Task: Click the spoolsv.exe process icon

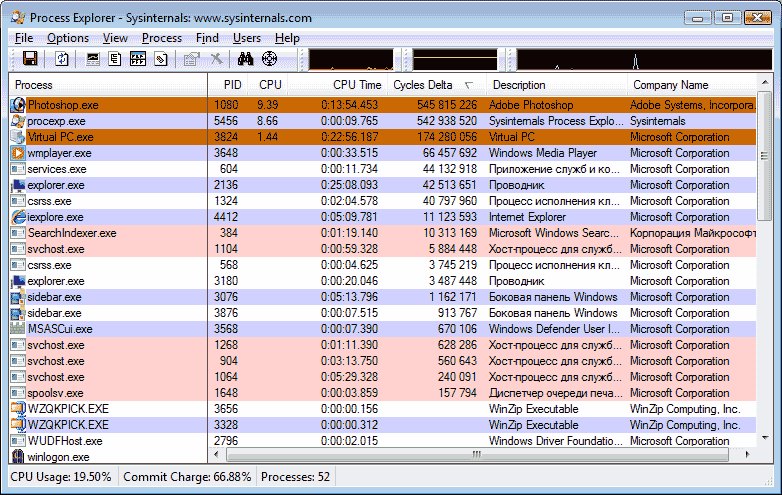Action: pyautogui.click(x=18, y=393)
